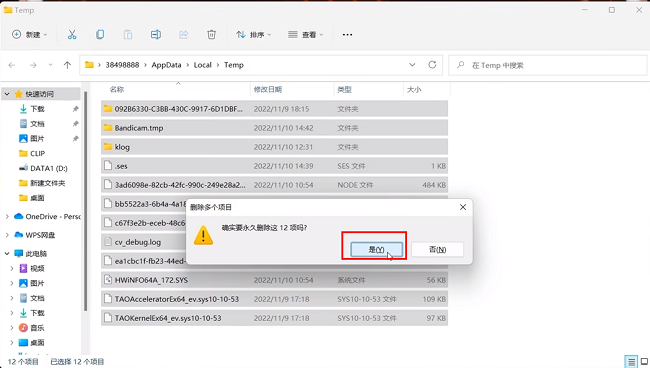The width and height of the screenshot is (650, 368).
Task: Sort by the 类型 column header
Action: (344, 90)
